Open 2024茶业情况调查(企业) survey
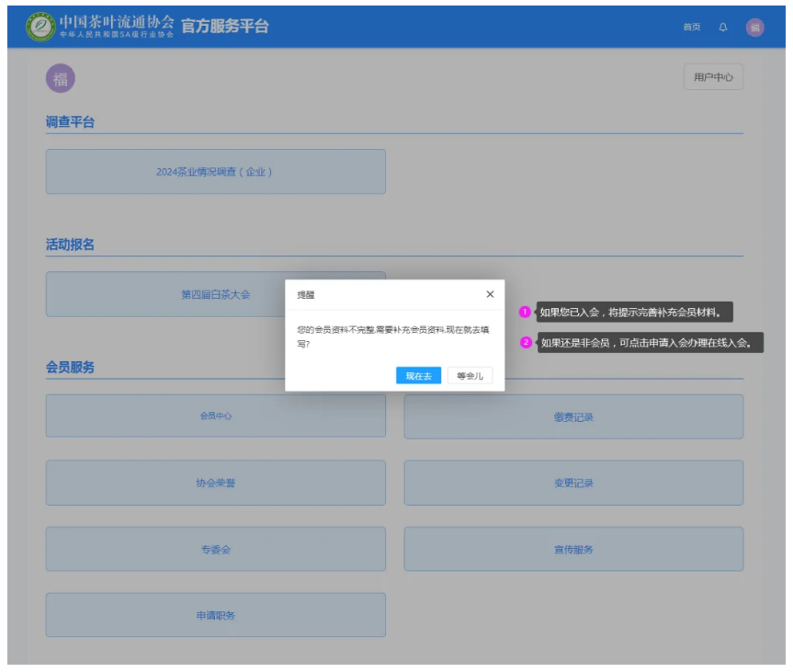793x672 pixels. point(215,172)
